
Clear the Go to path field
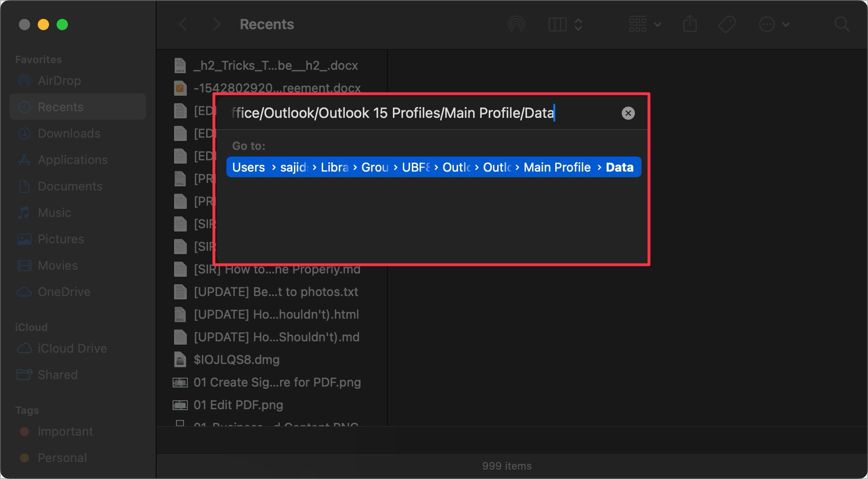628,113
